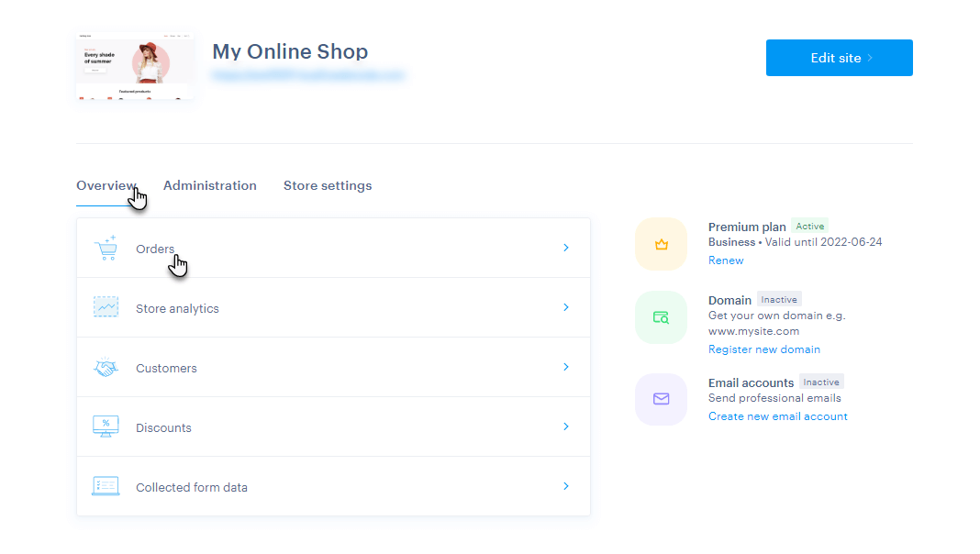980x554 pixels.
Task: Select the Overview tab
Action: click(x=106, y=185)
